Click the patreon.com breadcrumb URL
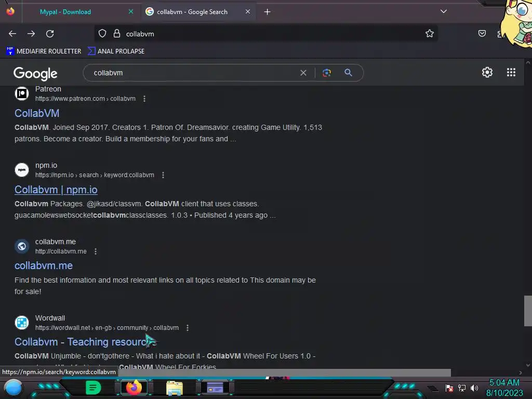This screenshot has width=532, height=399. (x=85, y=99)
